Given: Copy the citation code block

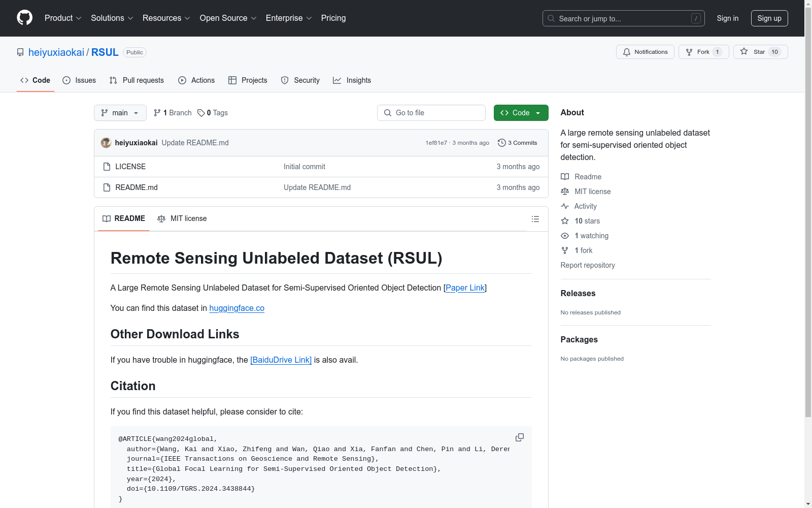Looking at the screenshot, I should [x=520, y=437].
